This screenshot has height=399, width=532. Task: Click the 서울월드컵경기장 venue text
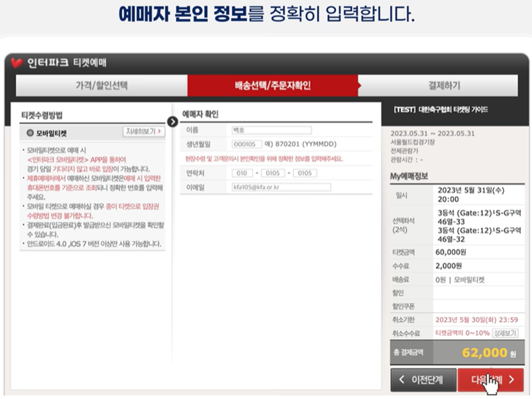coord(412,142)
